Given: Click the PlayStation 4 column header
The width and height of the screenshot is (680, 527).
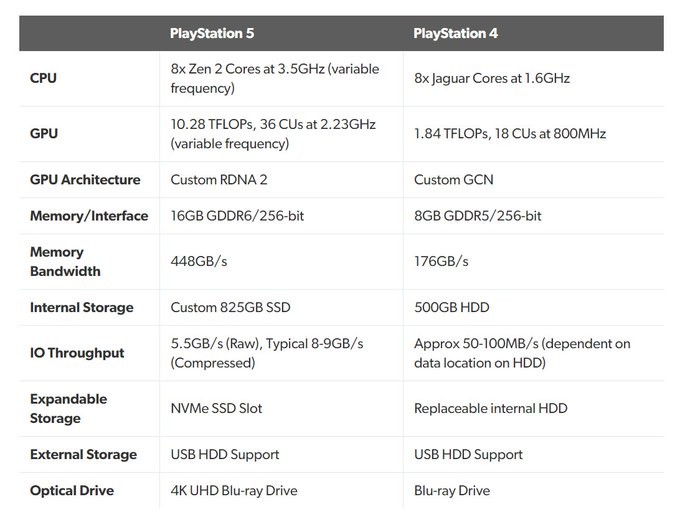Looking at the screenshot, I should 456,33.
